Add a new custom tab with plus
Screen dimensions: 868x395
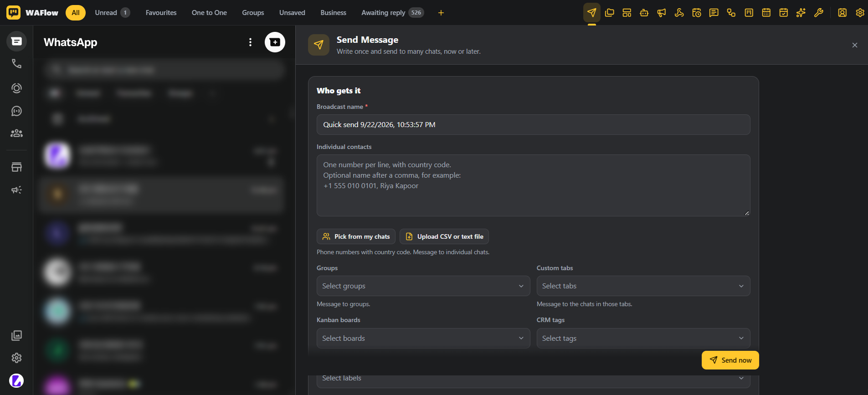click(x=441, y=13)
